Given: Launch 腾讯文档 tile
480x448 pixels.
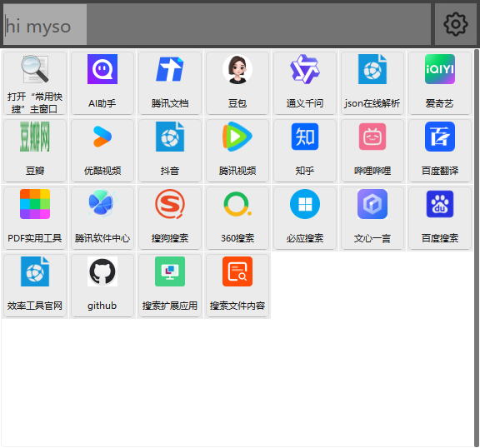Looking at the screenshot, I should [170, 83].
